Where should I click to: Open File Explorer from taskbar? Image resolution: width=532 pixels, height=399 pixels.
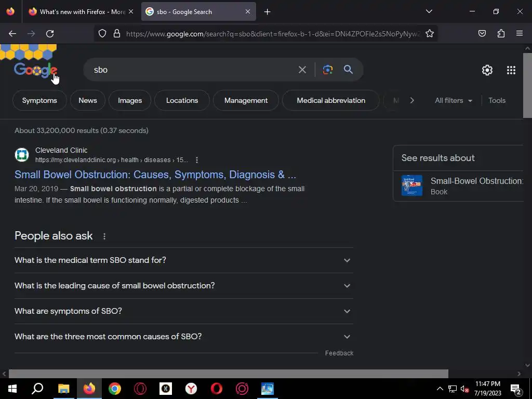[x=63, y=389]
